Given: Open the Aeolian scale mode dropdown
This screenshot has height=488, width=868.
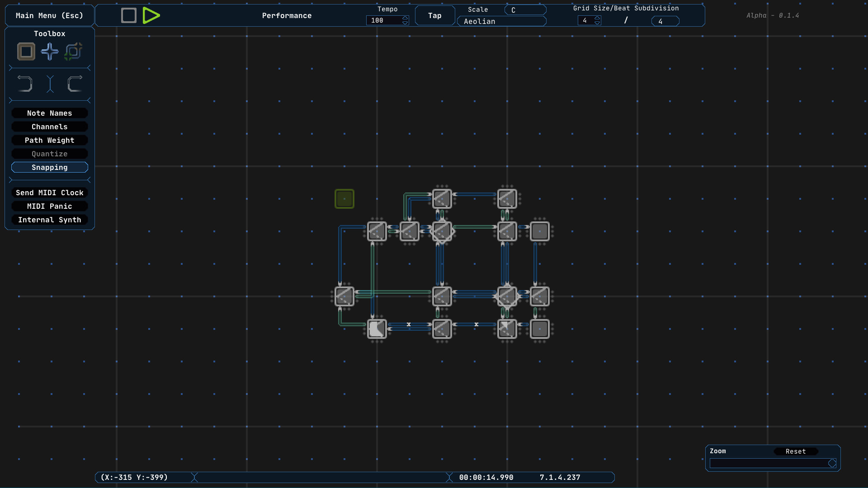Looking at the screenshot, I should point(502,21).
